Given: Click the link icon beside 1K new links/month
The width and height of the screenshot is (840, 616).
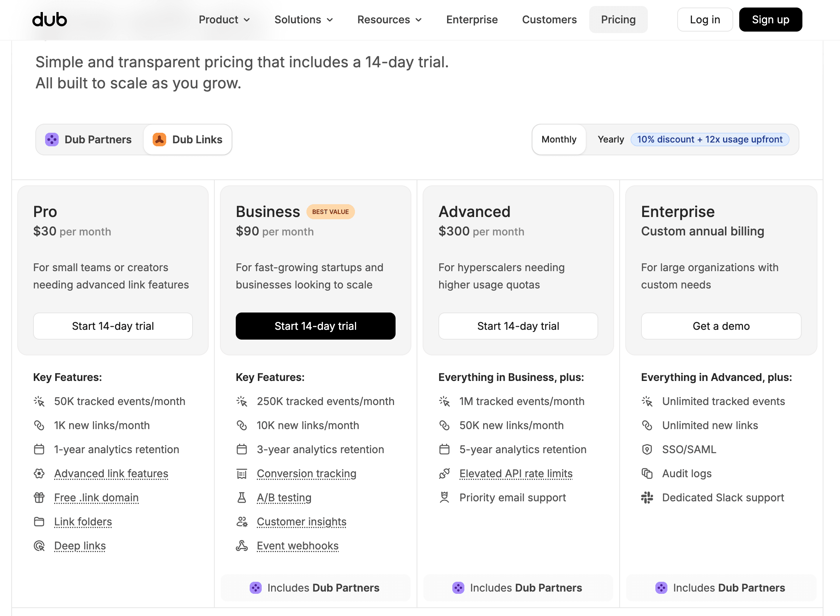Looking at the screenshot, I should (39, 425).
